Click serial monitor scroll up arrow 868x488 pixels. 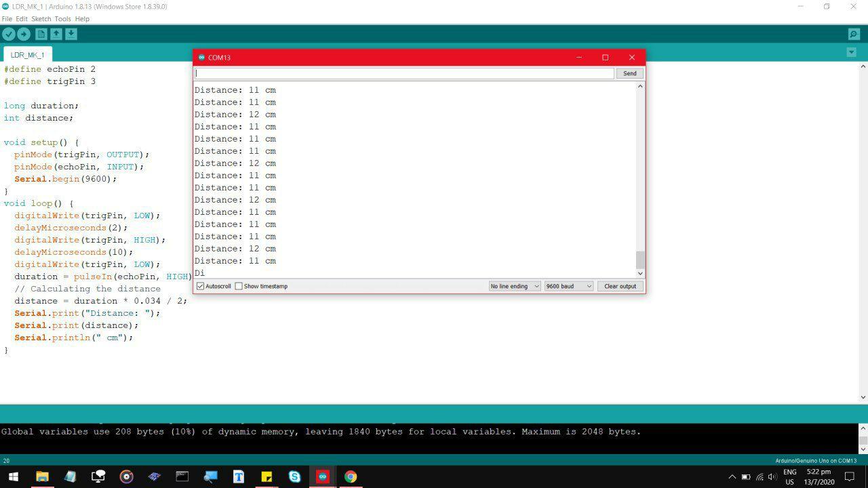pos(639,86)
